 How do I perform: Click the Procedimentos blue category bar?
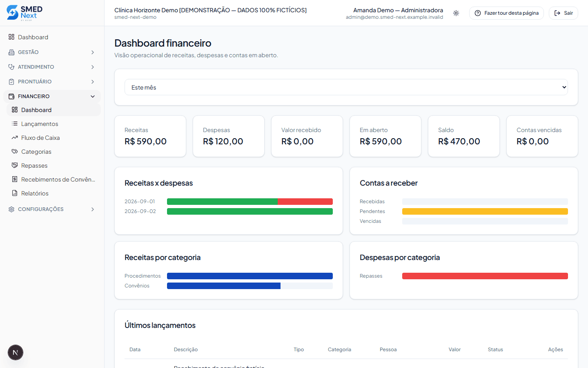[250, 276]
